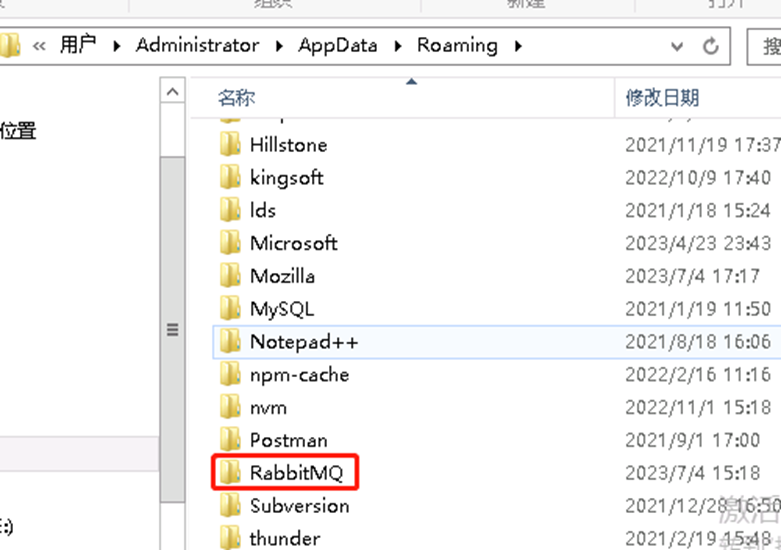This screenshot has height=550, width=781.
Task: Expand the arrow after AppData breadcrumb
Action: [398, 46]
